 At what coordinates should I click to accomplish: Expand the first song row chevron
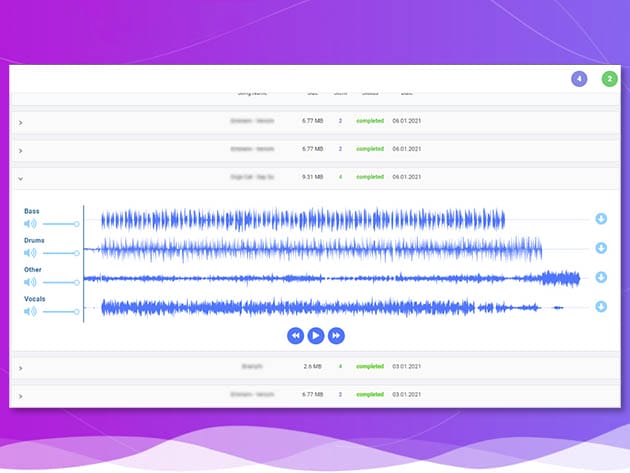(x=20, y=122)
